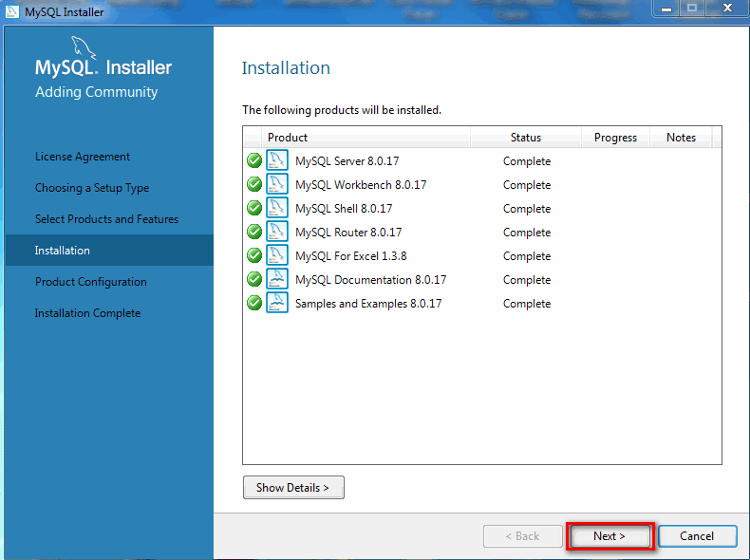Select the MySQL Server 8.0.17 row text
Screen dimensions: 750x560
pyautogui.click(x=347, y=161)
